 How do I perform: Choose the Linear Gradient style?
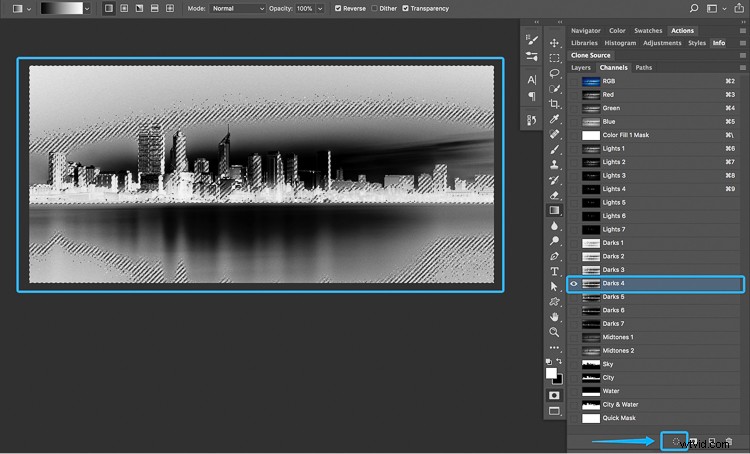pos(109,9)
